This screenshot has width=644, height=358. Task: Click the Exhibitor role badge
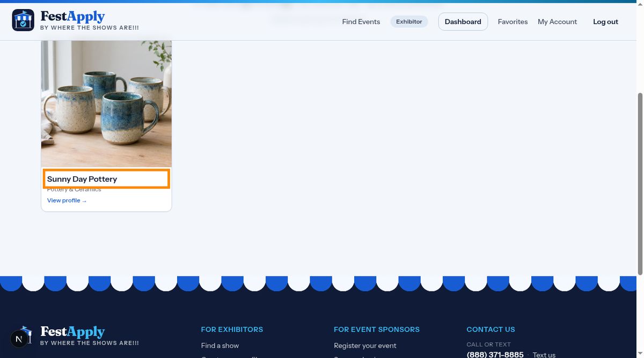(x=409, y=22)
